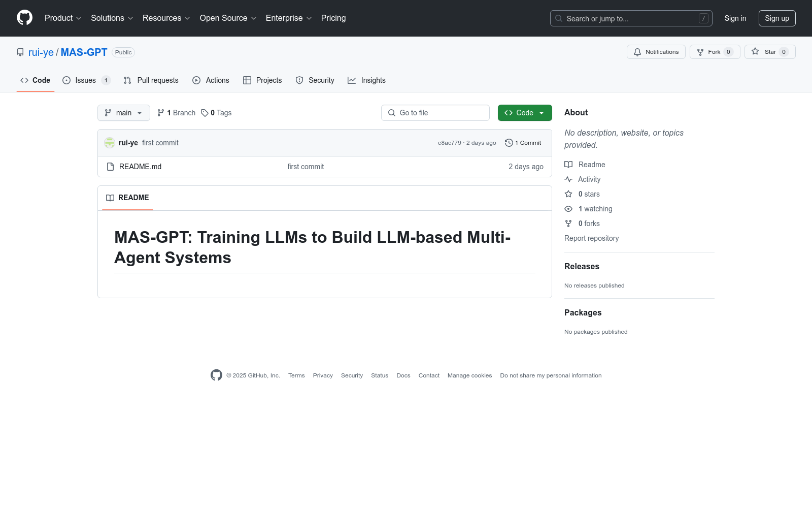Open Pricing page from the header
The image size is (812, 508).
(333, 18)
